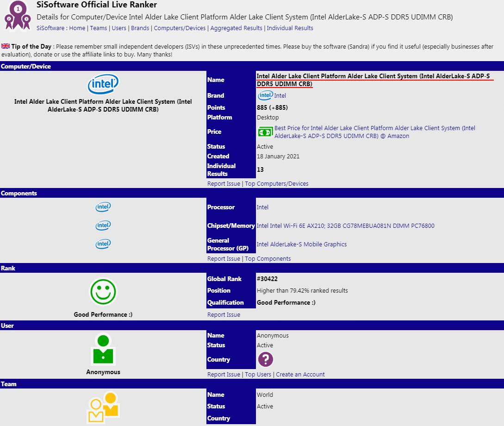Viewport: 504px width, 426px height.
Task: Click the green Anonymous user avatar icon
Action: [x=103, y=349]
